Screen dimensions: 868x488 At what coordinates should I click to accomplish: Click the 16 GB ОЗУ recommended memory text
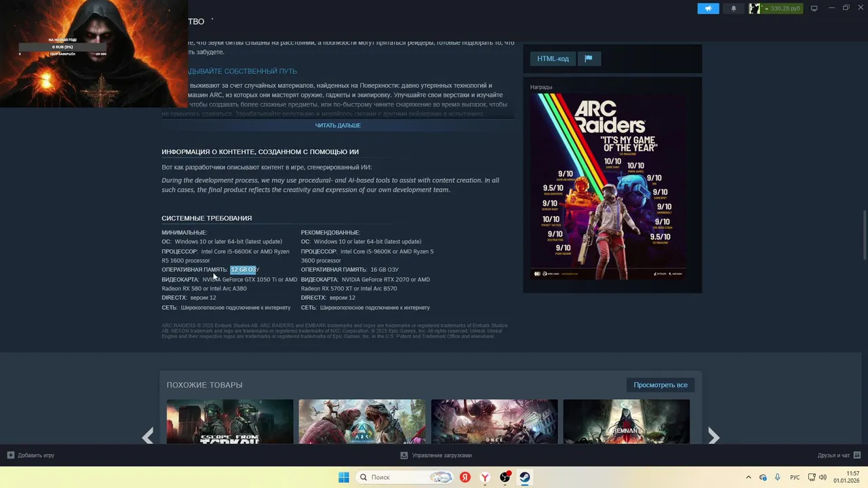[384, 270]
